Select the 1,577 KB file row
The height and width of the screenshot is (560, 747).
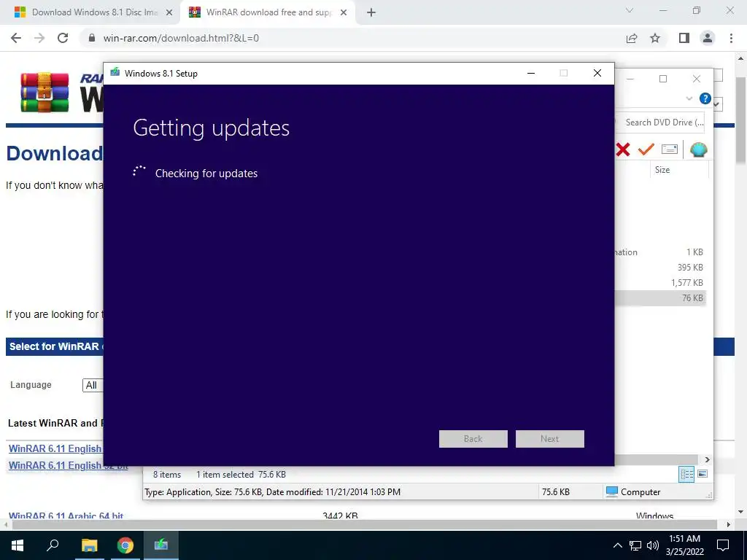coord(660,282)
